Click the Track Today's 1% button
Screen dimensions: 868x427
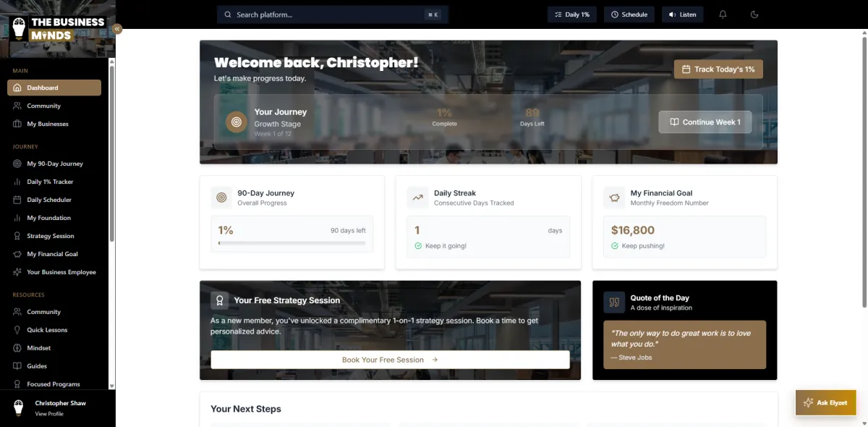[x=718, y=69]
